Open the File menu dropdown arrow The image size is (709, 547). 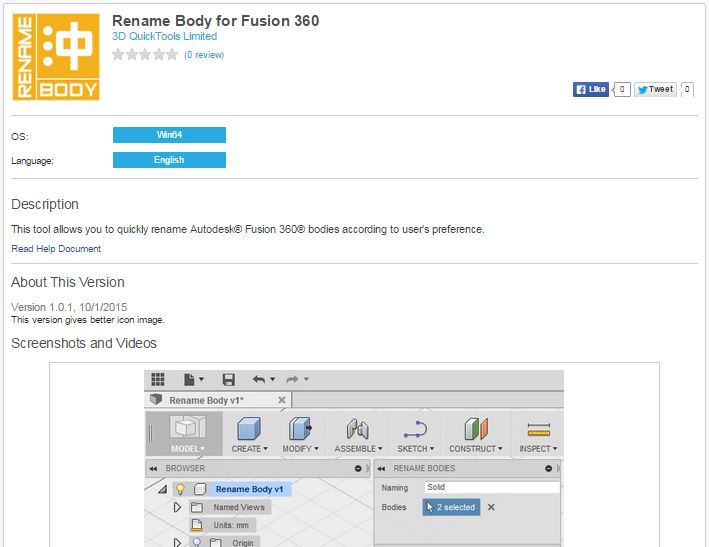202,379
